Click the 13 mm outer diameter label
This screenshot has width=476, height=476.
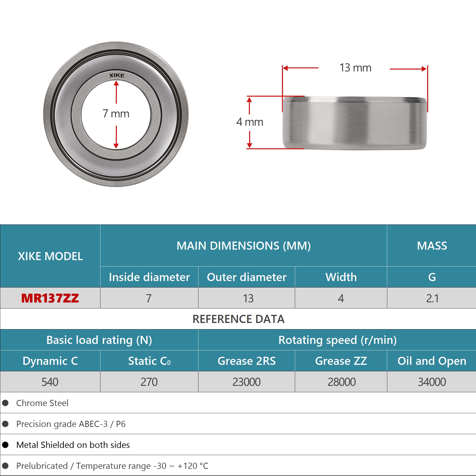point(355,68)
